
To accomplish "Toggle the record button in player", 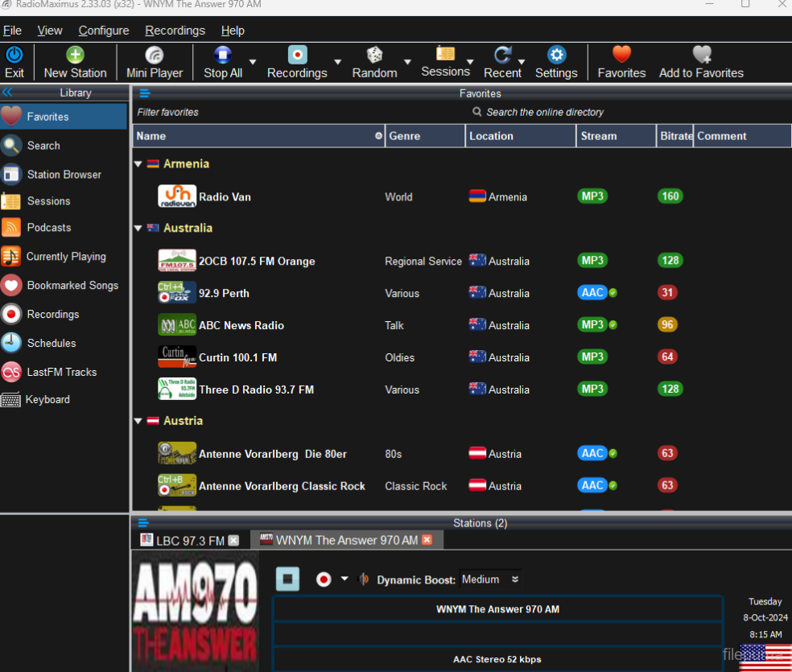I will point(324,579).
